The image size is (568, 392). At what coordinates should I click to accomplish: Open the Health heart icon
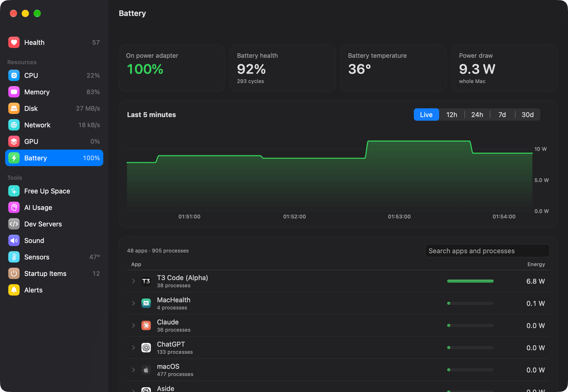(x=14, y=42)
